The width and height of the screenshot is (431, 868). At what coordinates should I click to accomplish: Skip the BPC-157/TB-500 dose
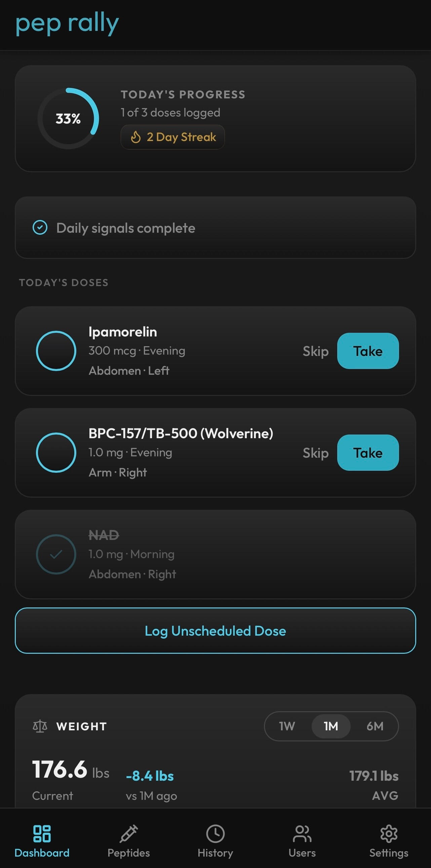315,453
